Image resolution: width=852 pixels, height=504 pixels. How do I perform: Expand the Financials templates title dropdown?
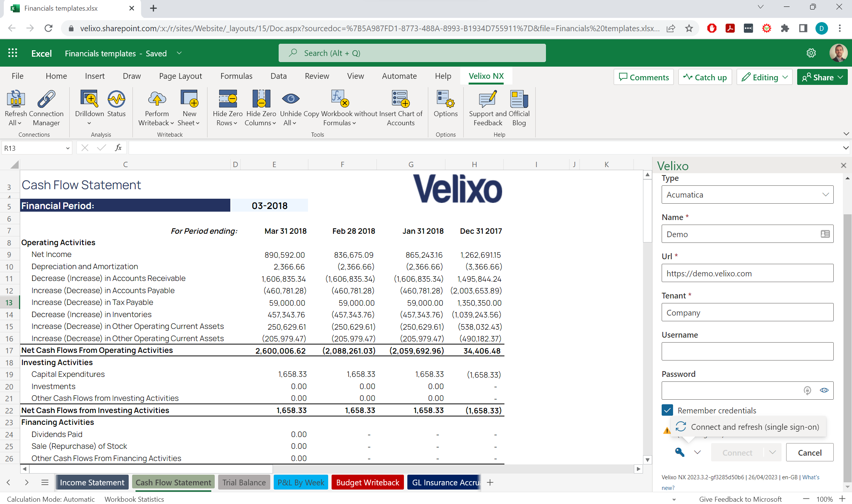179,53
